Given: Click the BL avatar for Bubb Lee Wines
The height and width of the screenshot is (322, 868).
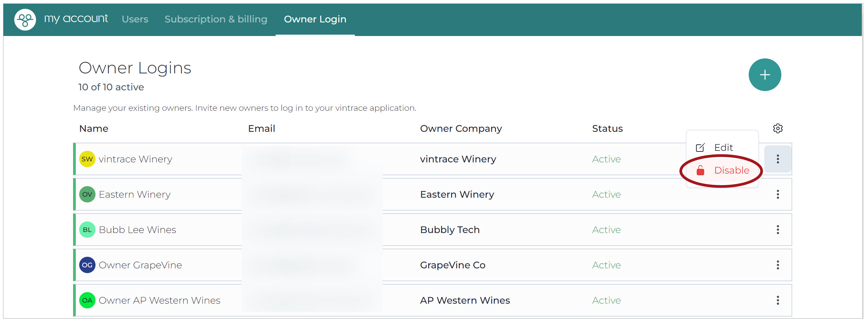Looking at the screenshot, I should point(87,230).
